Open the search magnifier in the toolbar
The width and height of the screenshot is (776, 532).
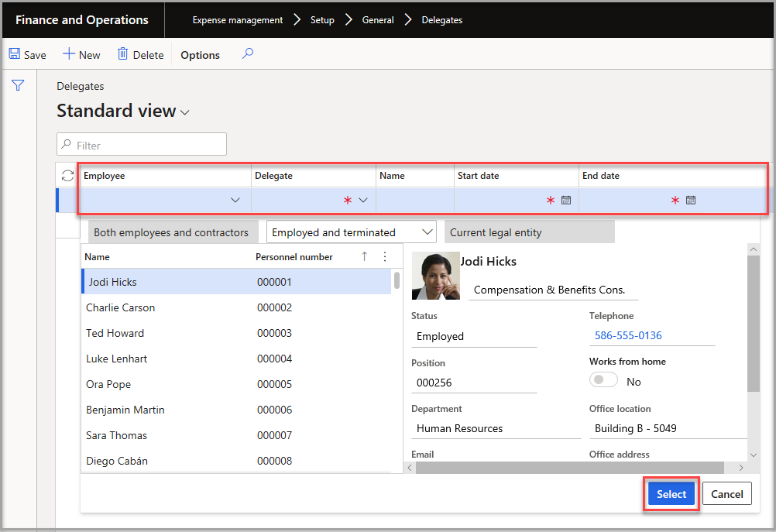[246, 54]
